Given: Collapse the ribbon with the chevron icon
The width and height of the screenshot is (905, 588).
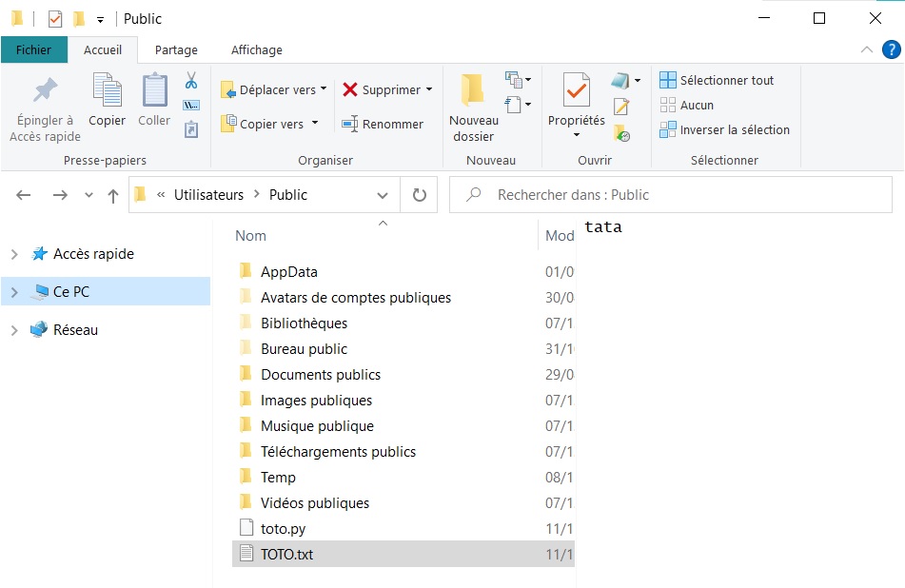Looking at the screenshot, I should coord(866,49).
